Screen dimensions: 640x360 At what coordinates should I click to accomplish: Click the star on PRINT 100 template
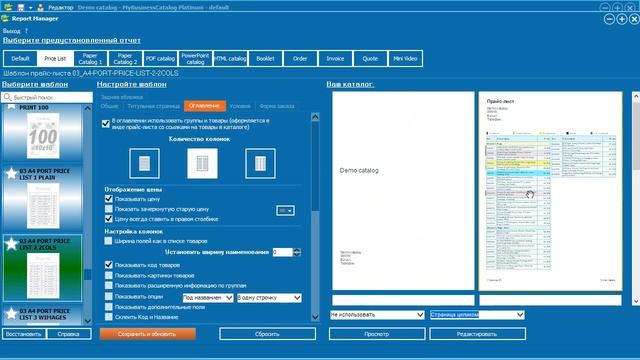(x=11, y=107)
